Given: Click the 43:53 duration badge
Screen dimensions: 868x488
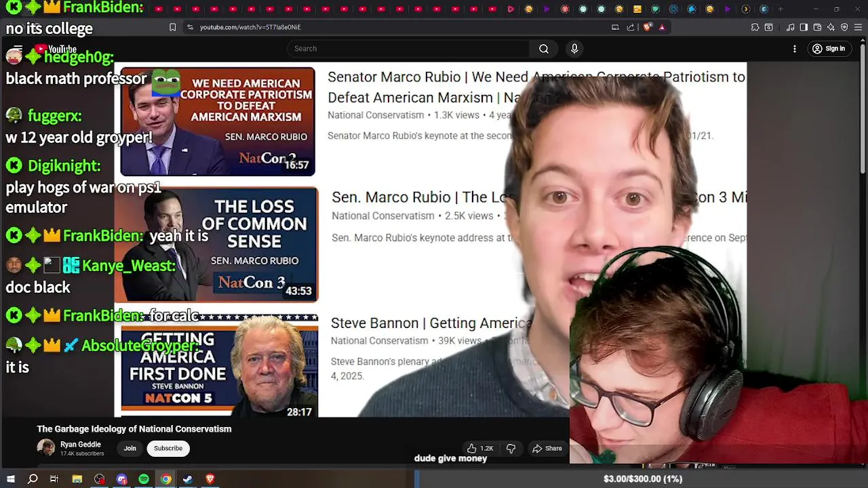Looking at the screenshot, I should point(298,291).
